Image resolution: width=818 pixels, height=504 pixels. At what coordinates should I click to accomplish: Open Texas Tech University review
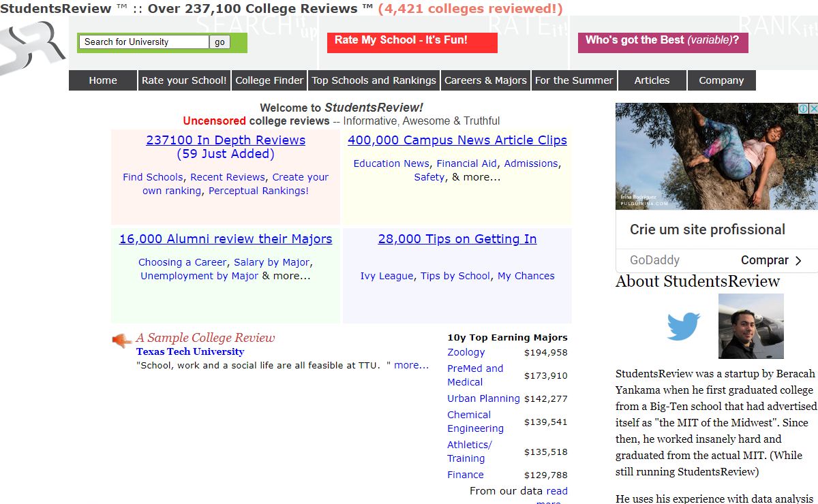coord(190,351)
